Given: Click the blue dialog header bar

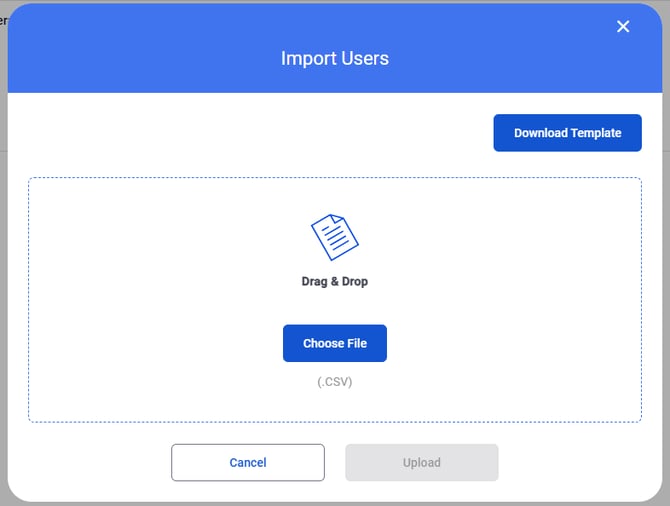Looking at the screenshot, I should (x=150, y=50).
